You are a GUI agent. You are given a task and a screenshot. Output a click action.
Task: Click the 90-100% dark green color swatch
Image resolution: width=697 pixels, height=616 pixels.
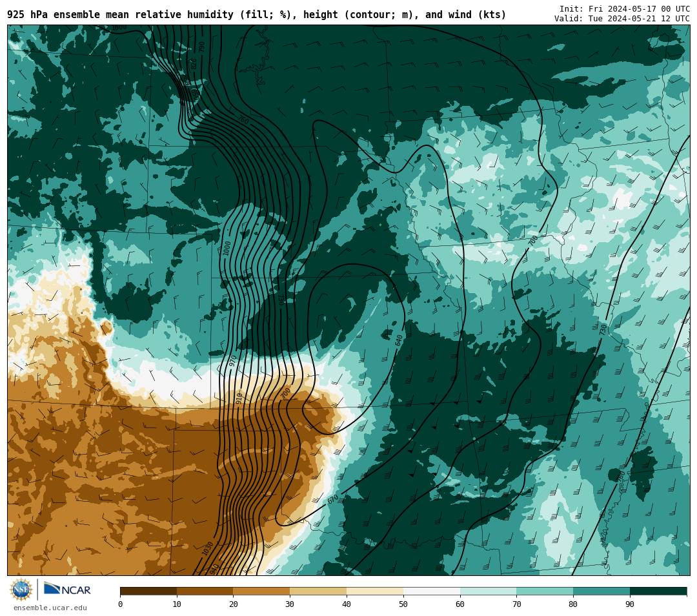point(658,591)
